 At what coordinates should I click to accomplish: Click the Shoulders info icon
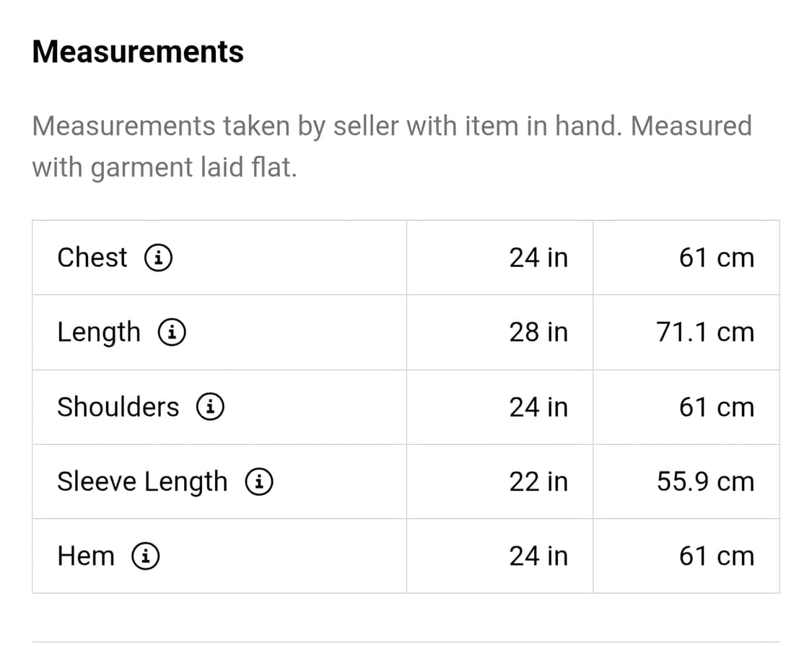[210, 407]
